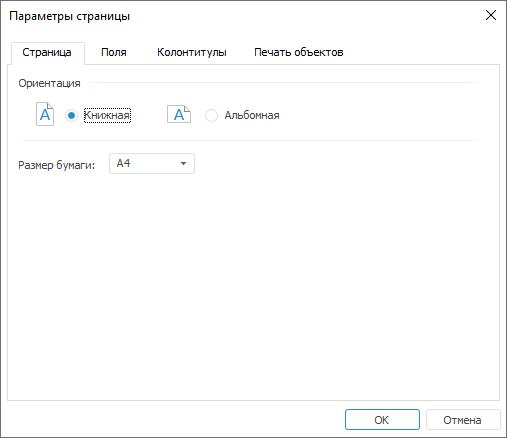This screenshot has width=507, height=438.
Task: Select the Книжная radio button
Action: pyautogui.click(x=71, y=115)
